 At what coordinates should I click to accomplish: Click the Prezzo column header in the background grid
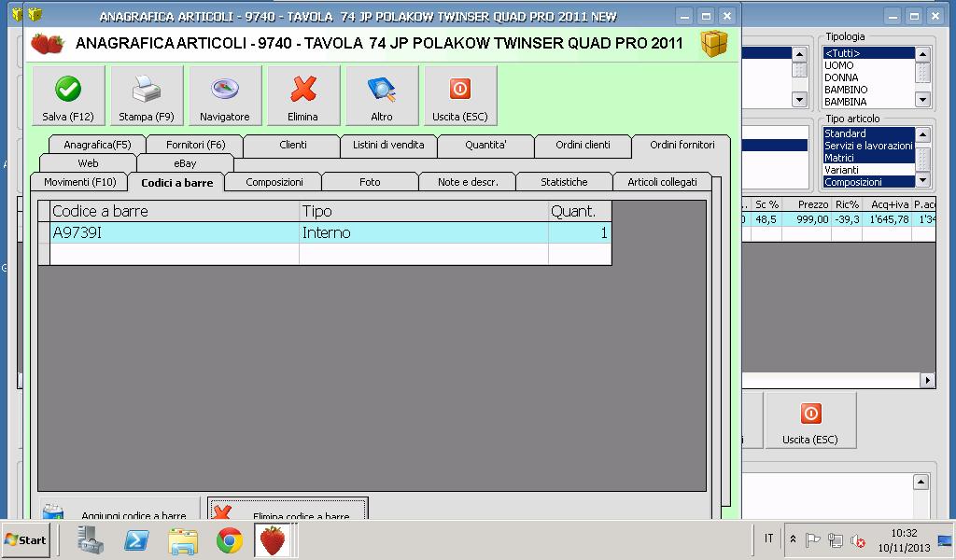(x=806, y=204)
